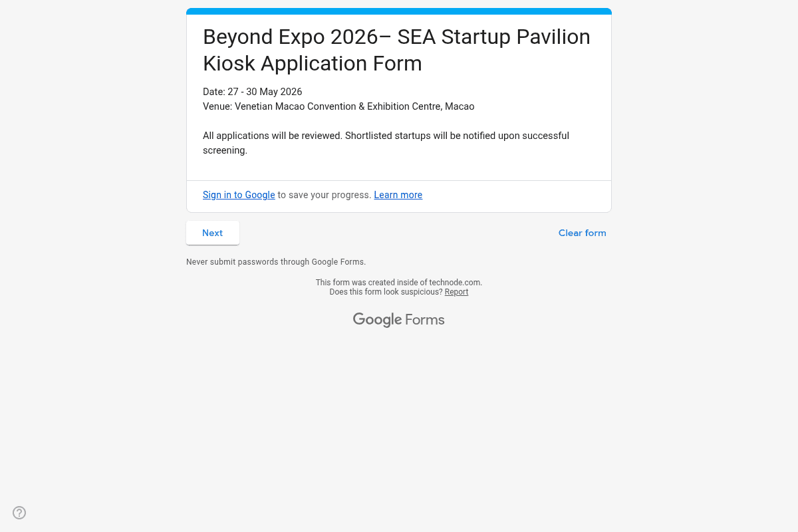The height and width of the screenshot is (532, 798).
Task: Open help via the circled question mark
Action: pyautogui.click(x=19, y=513)
